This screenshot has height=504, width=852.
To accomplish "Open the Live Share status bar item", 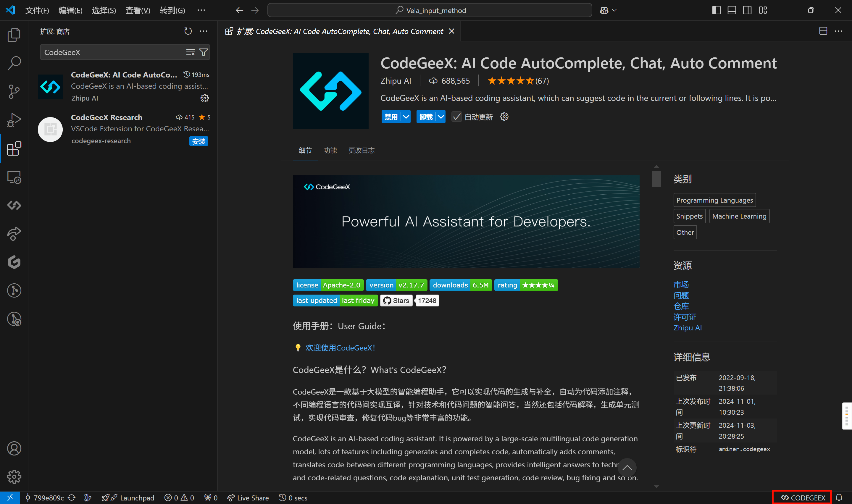I will tap(248, 498).
